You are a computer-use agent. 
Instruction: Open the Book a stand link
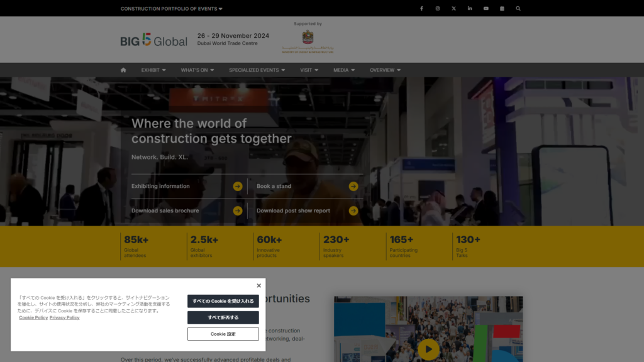pyautogui.click(x=274, y=186)
